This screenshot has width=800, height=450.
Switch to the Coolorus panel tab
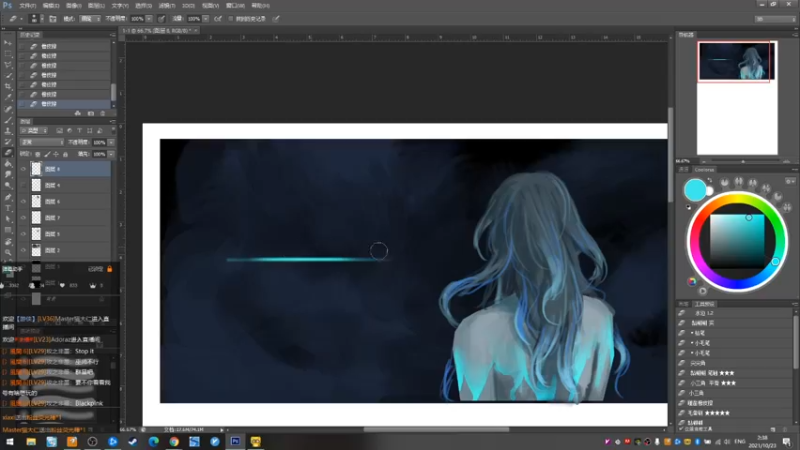704,169
